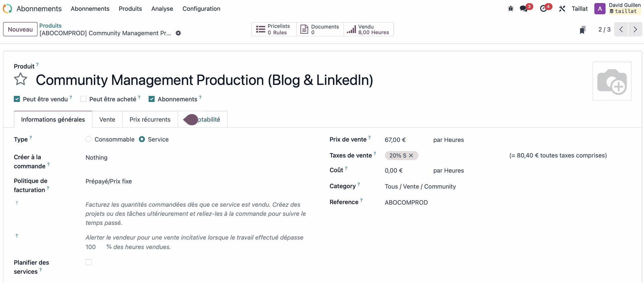Enable the Peut être acheté checkbox
This screenshot has height=283, width=644.
[84, 99]
